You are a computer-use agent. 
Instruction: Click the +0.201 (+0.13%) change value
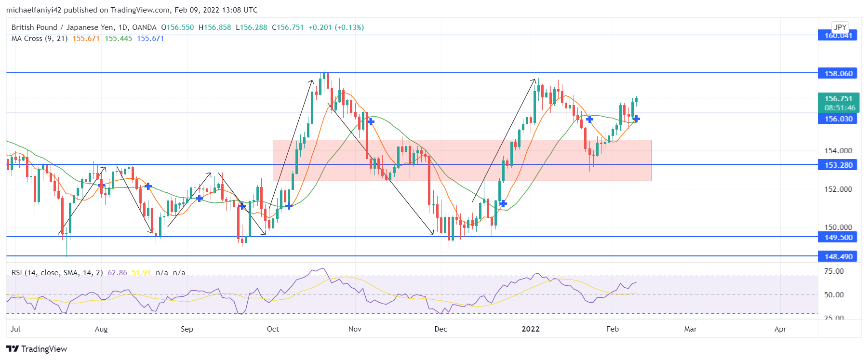click(x=336, y=27)
